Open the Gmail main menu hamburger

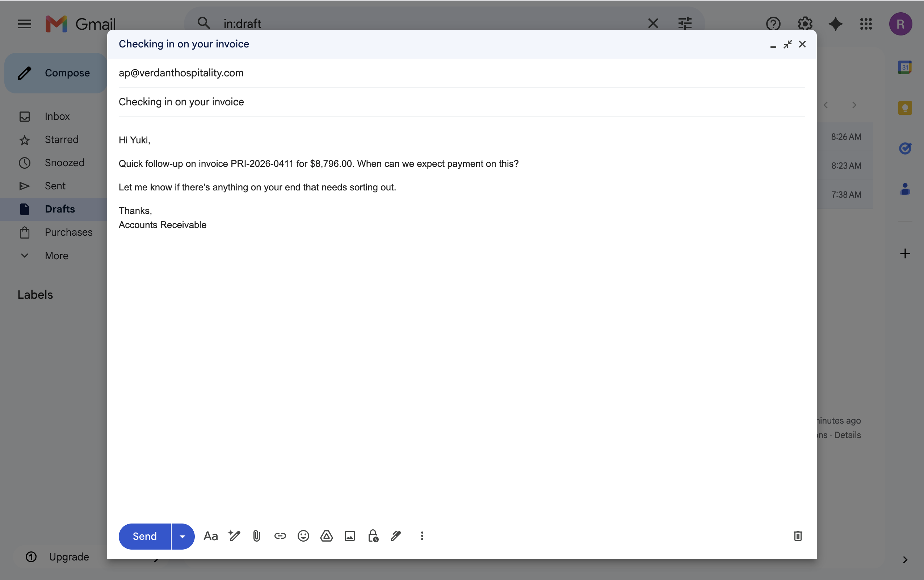(x=25, y=24)
